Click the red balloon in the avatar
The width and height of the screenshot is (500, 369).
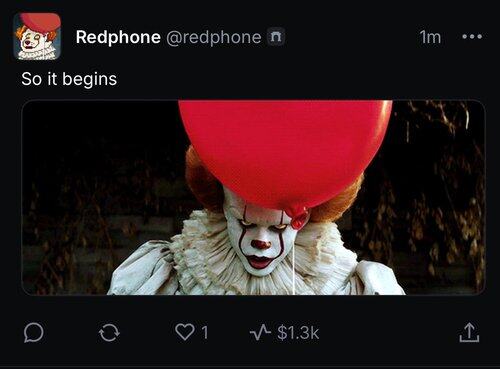[x=40, y=23]
